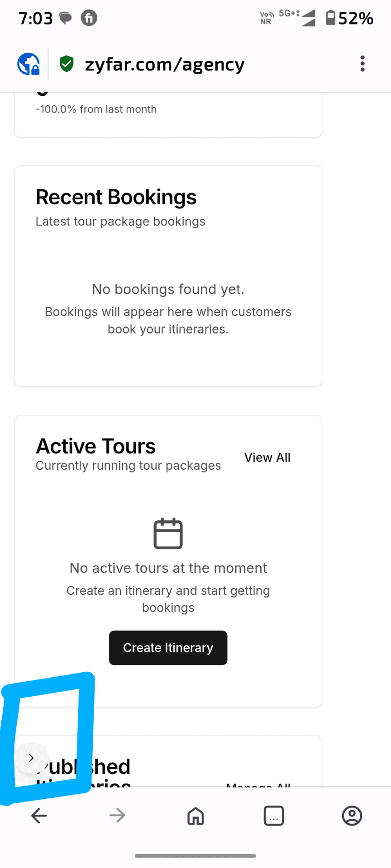Tap the globe-lock site info icon
The image size is (391, 868).
pyautogui.click(x=29, y=64)
